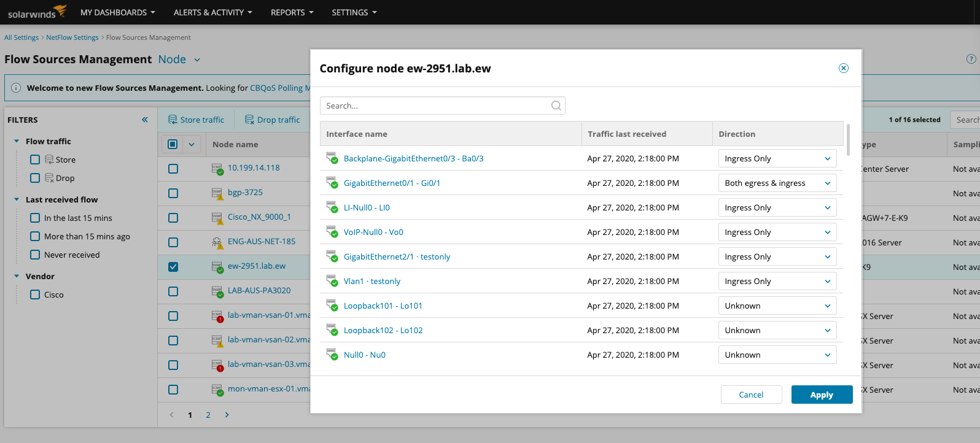This screenshot has height=443, width=980.
Task: Open the selection options arrow beside select-all
Action: 192,144
